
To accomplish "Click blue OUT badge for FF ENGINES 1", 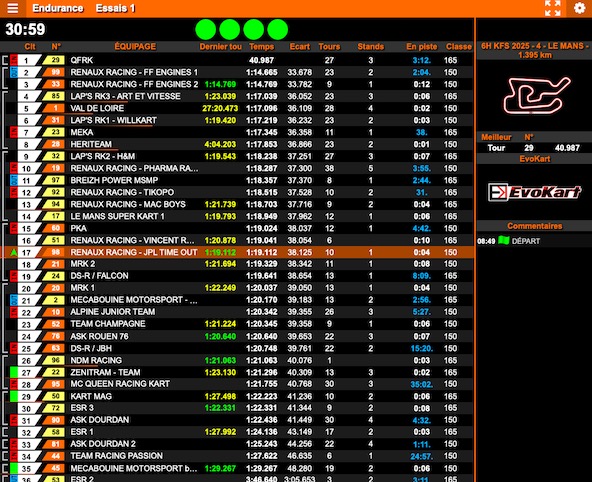I will (14, 72).
